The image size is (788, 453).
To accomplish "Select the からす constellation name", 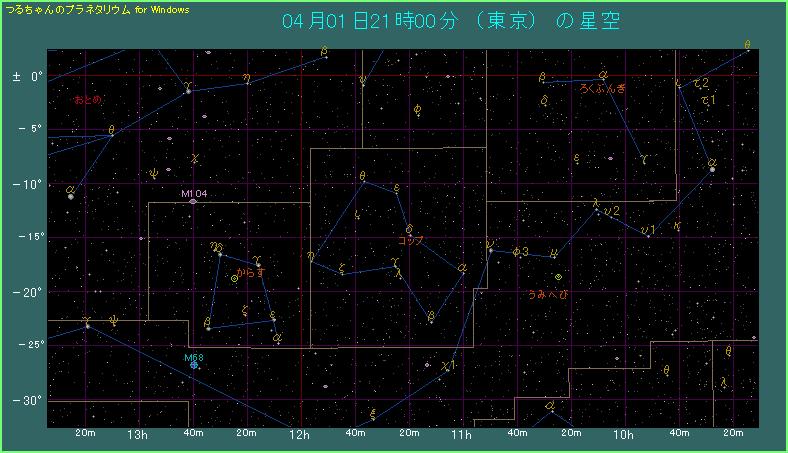I will tap(250, 271).
